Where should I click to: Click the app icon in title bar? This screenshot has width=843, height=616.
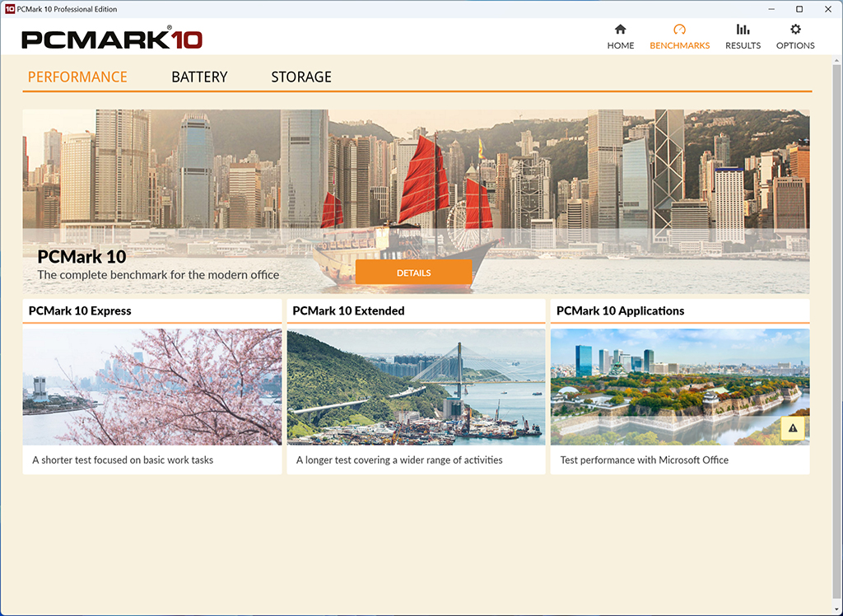click(x=9, y=9)
